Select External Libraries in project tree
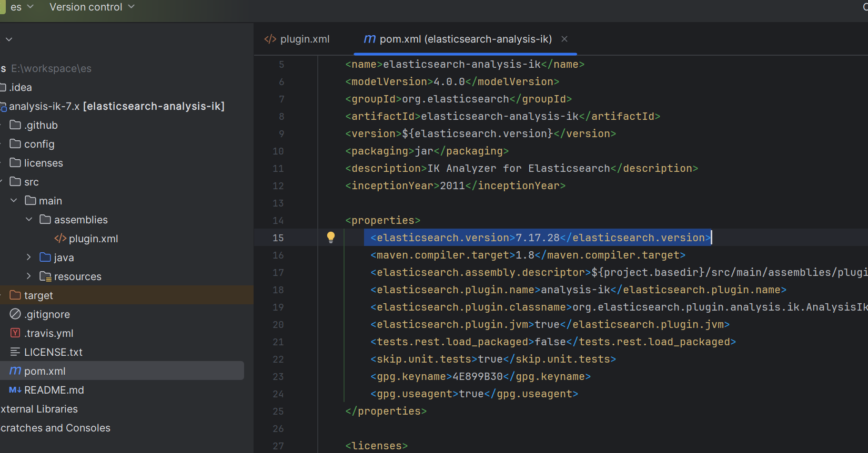The height and width of the screenshot is (453, 868). click(x=39, y=409)
